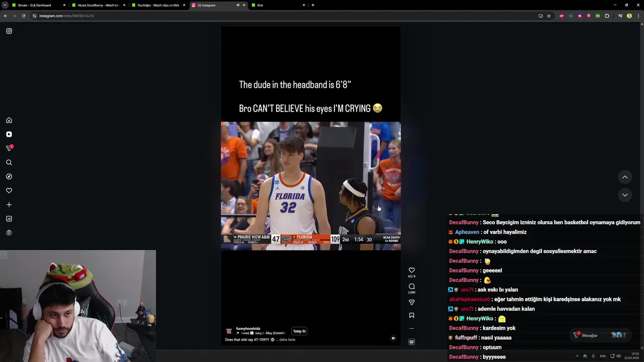The width and height of the screenshot is (644, 362).
Task: Go to next reel with down arrow
Action: 625,195
